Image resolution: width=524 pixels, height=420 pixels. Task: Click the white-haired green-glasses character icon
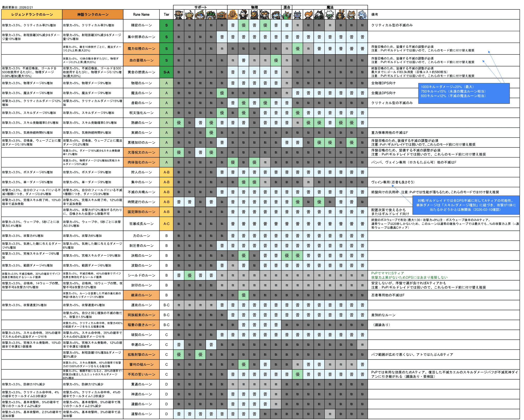click(x=330, y=15)
